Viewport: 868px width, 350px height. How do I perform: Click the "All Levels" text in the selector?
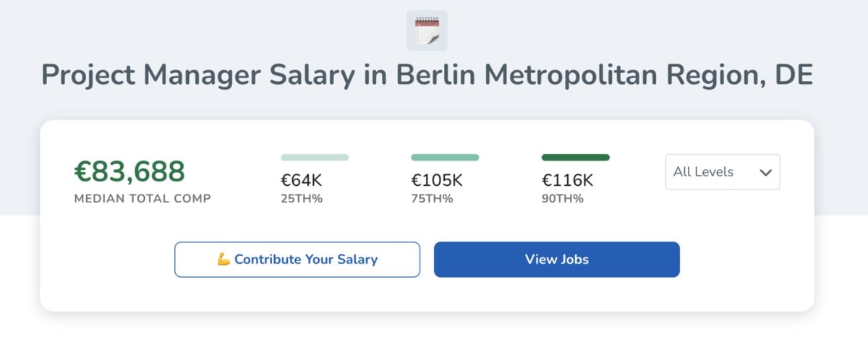point(703,172)
